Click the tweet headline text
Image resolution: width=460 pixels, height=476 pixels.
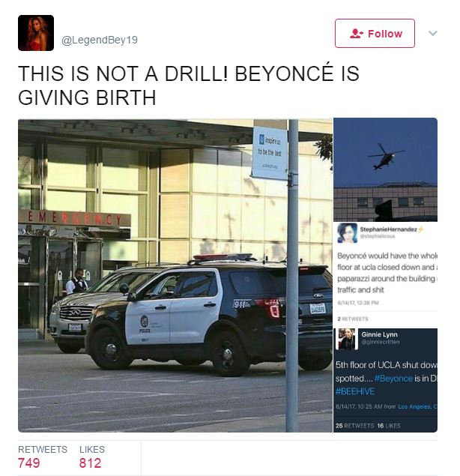pyautogui.click(x=189, y=85)
